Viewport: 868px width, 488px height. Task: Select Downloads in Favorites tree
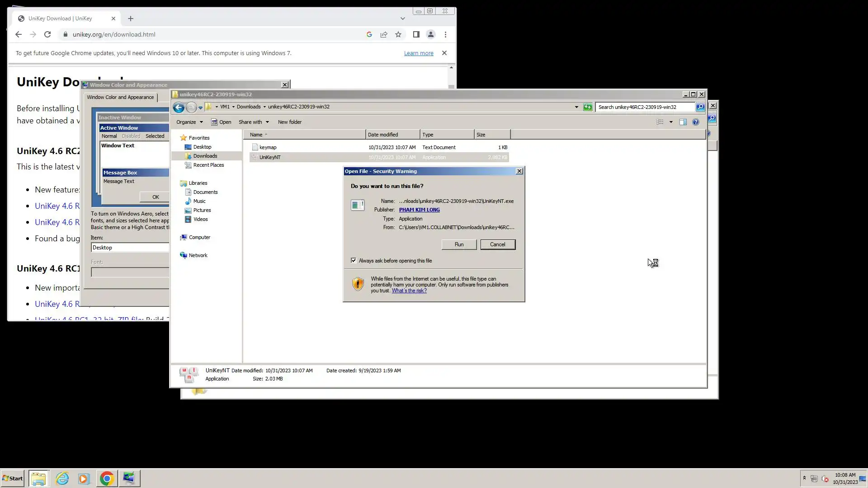[x=205, y=156]
